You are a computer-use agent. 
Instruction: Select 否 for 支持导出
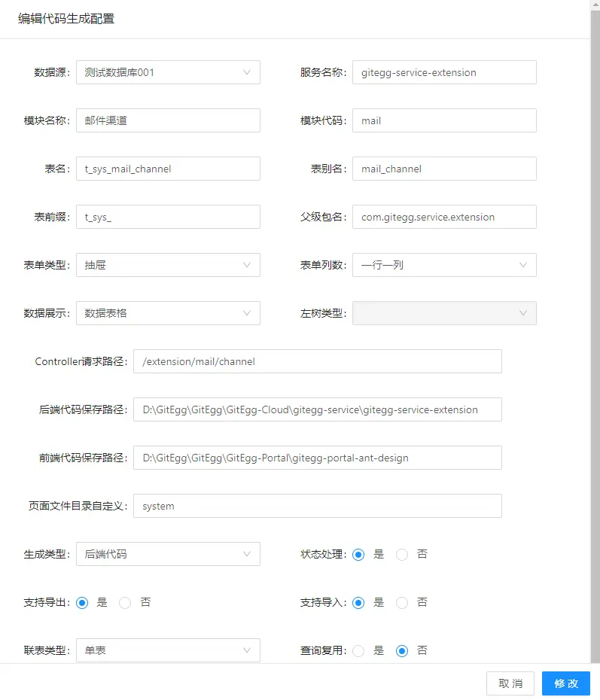pyautogui.click(x=126, y=603)
